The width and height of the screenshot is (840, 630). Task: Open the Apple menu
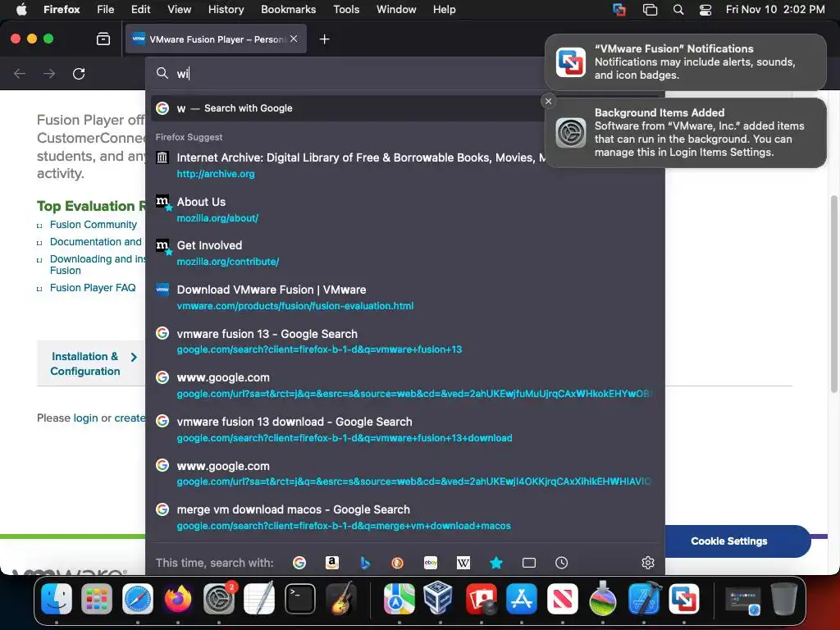21,9
